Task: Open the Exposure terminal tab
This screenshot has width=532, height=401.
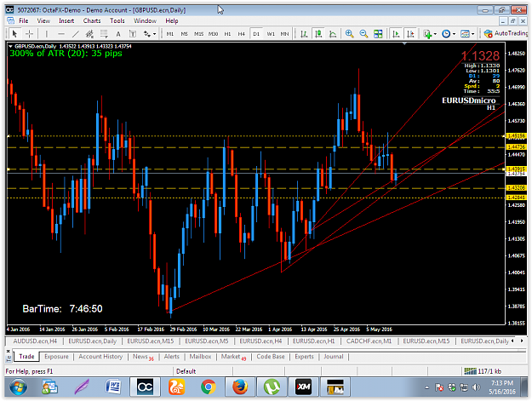Action: click(56, 357)
